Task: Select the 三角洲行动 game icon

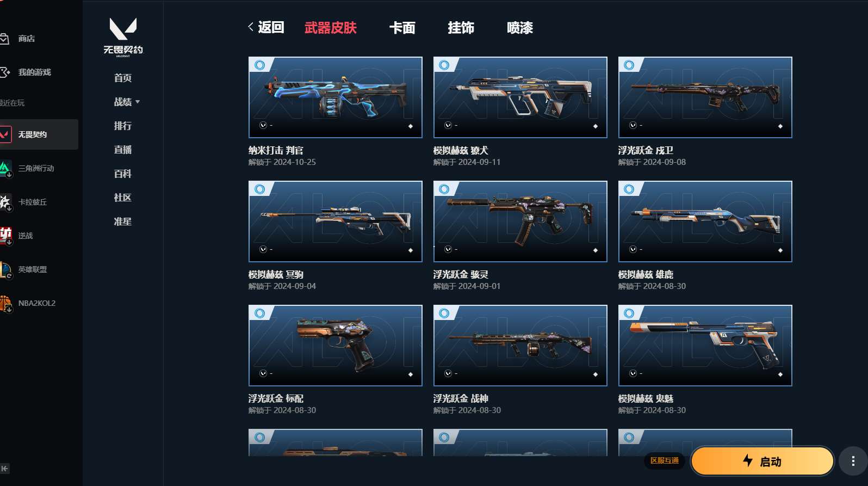Action: tap(5, 168)
